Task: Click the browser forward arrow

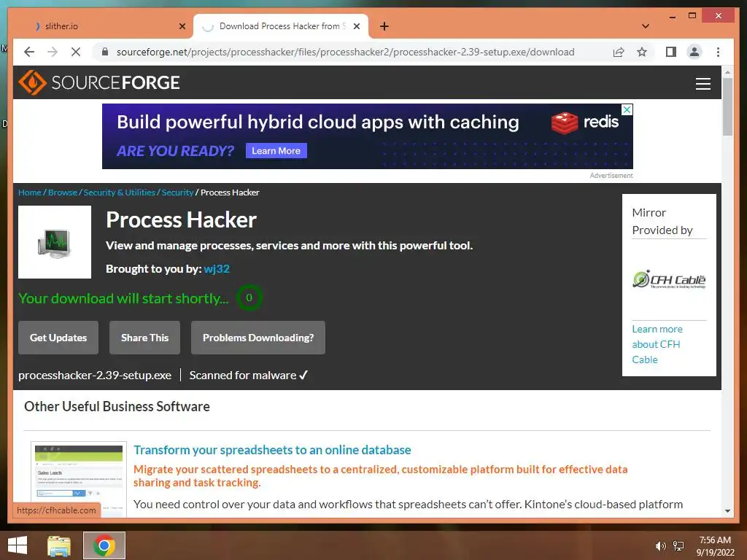Action: pos(53,52)
